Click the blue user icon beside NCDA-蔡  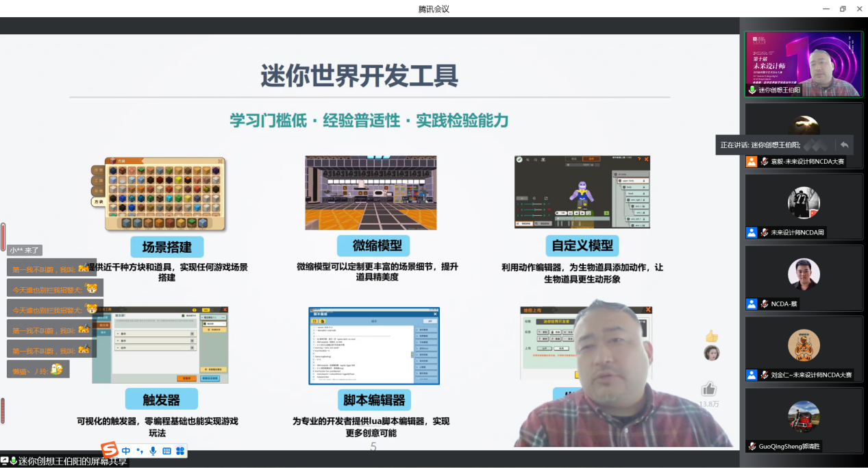pyautogui.click(x=752, y=304)
